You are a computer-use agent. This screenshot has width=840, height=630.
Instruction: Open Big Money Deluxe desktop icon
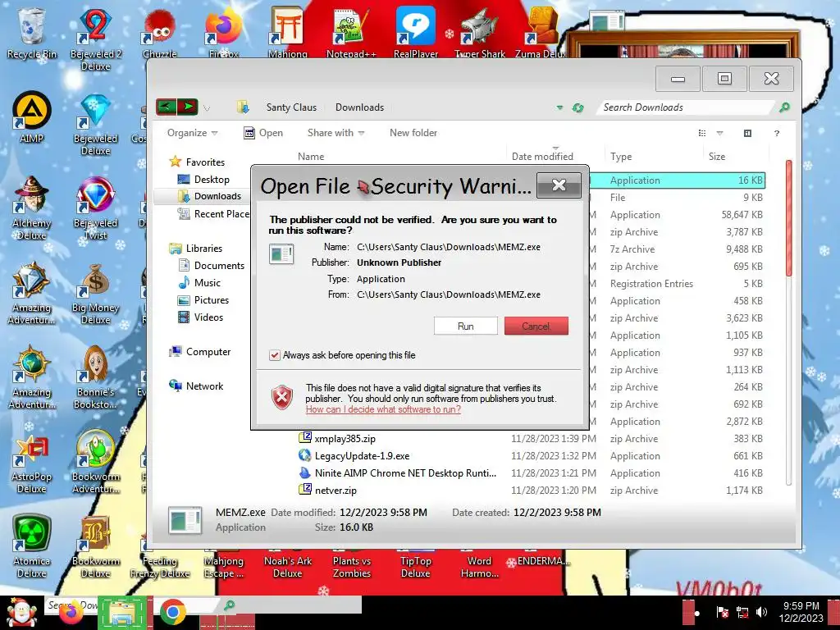[x=95, y=294]
